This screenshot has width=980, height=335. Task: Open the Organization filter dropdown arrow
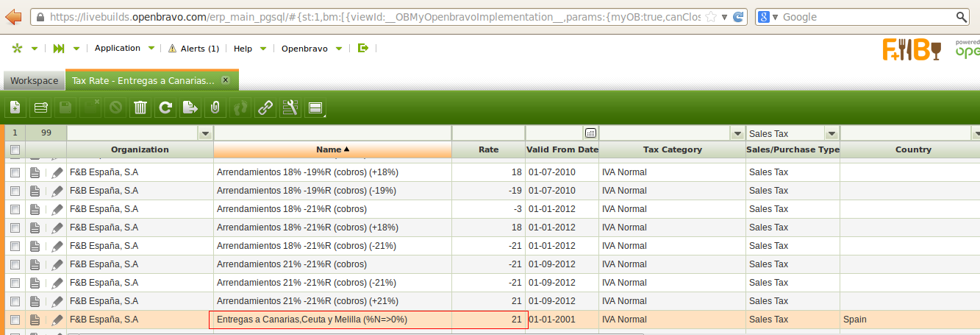click(x=206, y=134)
